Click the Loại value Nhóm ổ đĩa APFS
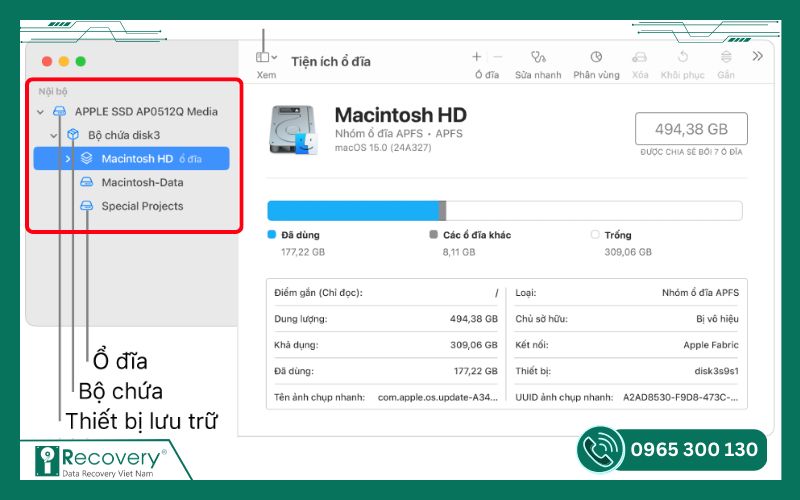The height and width of the screenshot is (500, 800). pos(701,293)
